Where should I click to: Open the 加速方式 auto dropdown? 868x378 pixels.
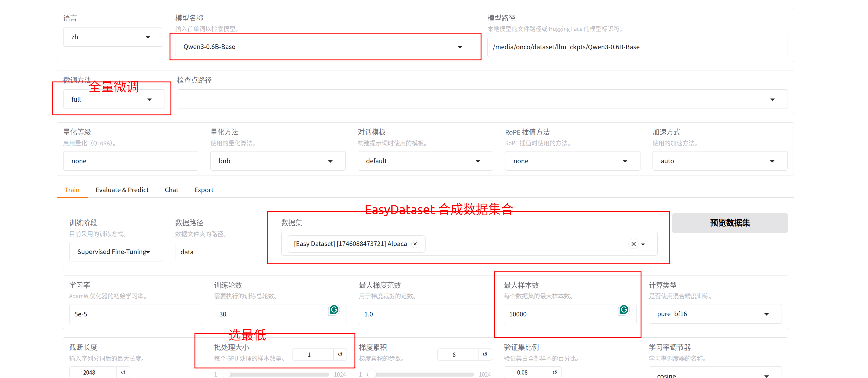click(719, 161)
